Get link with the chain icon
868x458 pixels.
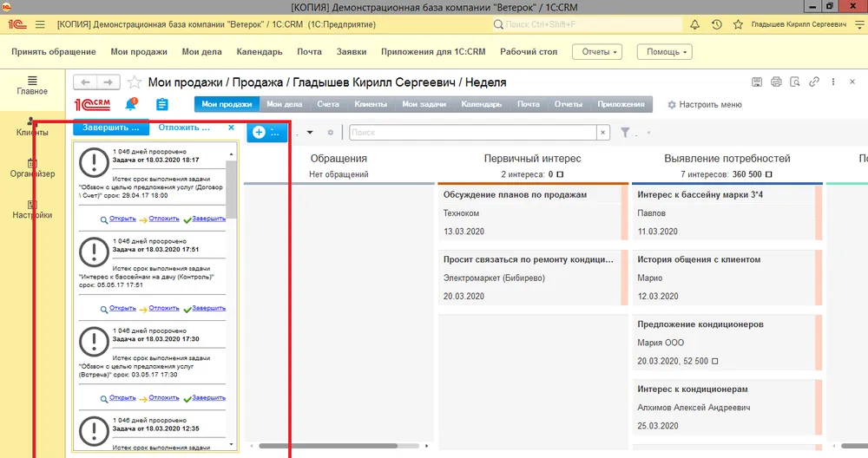click(x=814, y=82)
